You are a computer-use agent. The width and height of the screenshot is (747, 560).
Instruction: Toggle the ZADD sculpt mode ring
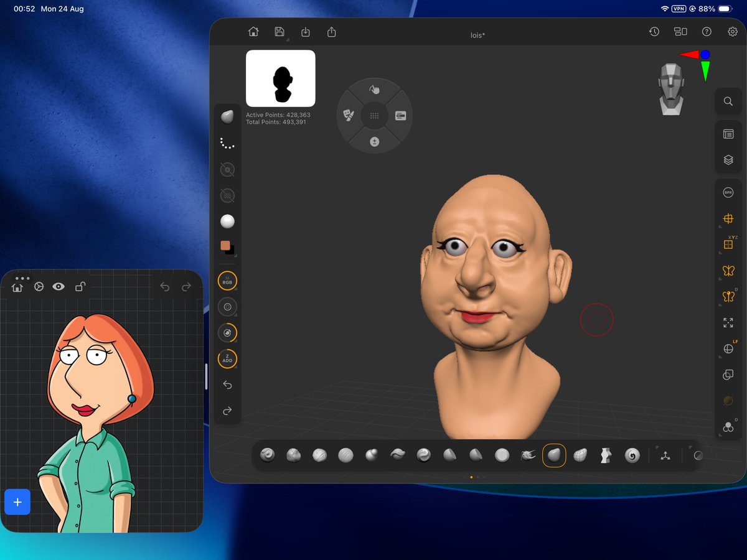(x=227, y=359)
